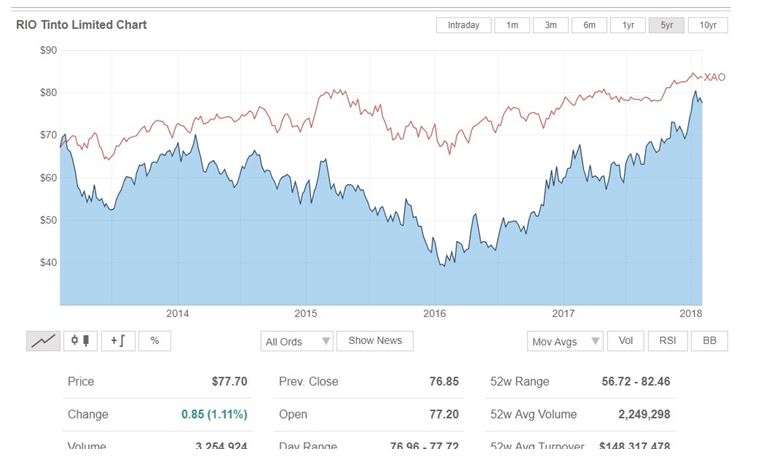The width and height of the screenshot is (778, 465).
Task: Toggle the RSI indicator
Action: click(667, 341)
